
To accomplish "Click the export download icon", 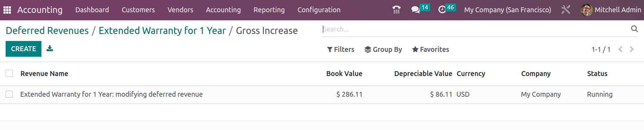I will click(50, 49).
